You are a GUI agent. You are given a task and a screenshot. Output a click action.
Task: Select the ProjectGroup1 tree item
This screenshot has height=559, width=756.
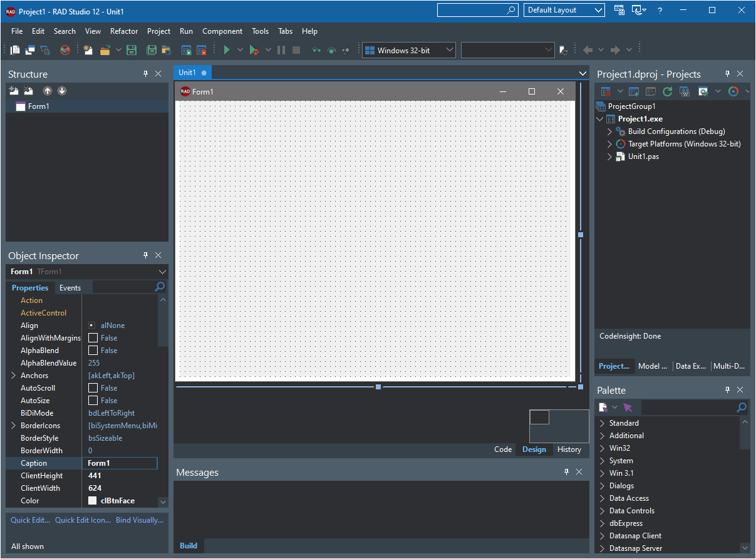632,106
